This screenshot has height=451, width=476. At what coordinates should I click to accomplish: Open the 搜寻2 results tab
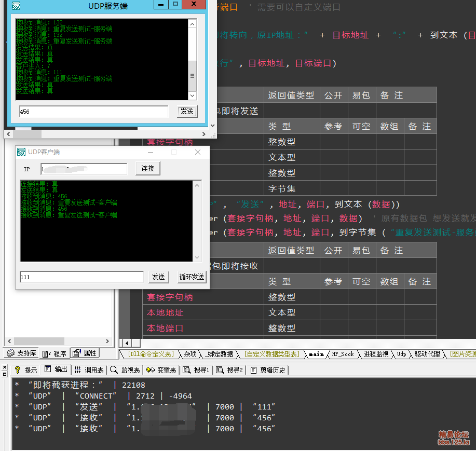pos(229,370)
